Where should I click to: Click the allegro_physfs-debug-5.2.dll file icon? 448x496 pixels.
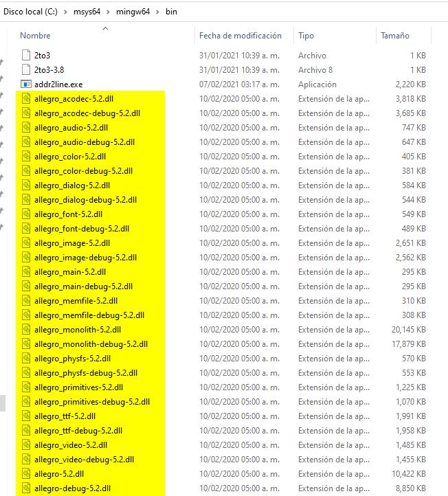coord(26,373)
